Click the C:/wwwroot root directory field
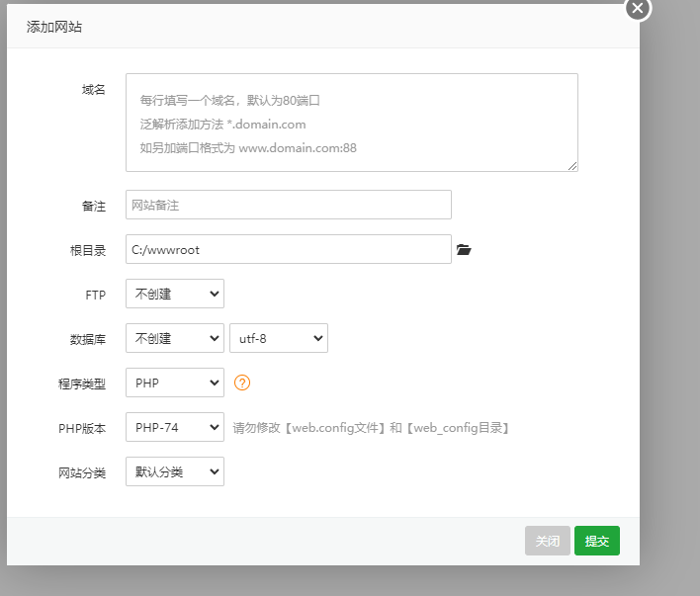Screen dimensions: 700x596 tap(289, 249)
